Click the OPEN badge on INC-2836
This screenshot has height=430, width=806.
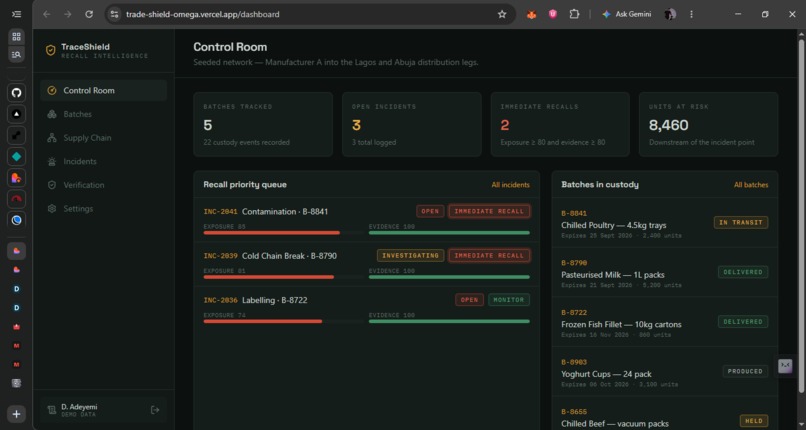469,300
